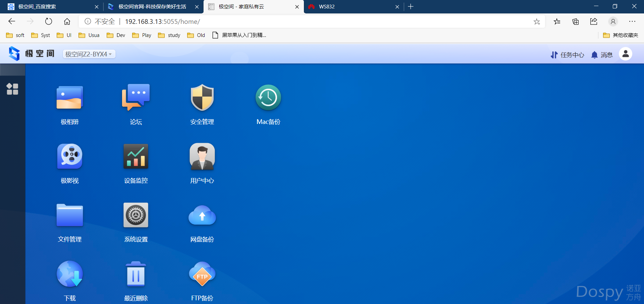
Task: Refresh the current page
Action: (49, 21)
